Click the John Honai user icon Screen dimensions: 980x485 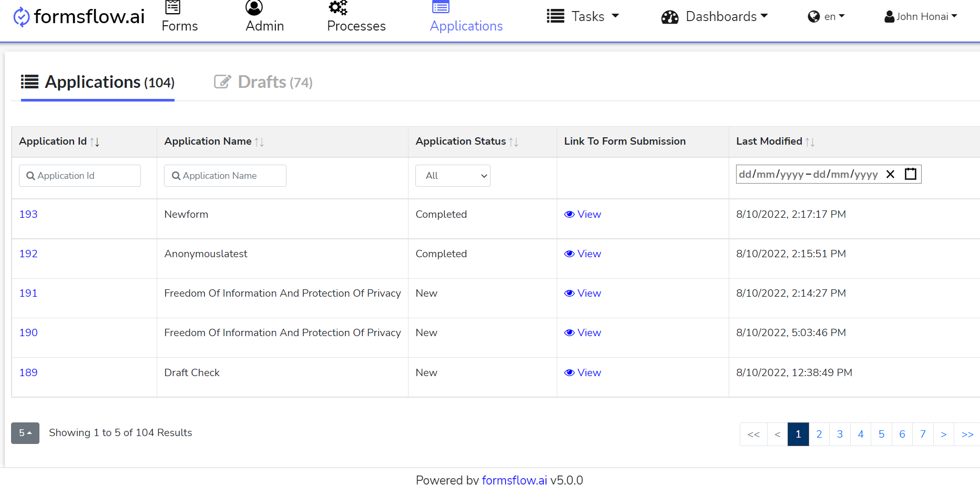point(890,17)
